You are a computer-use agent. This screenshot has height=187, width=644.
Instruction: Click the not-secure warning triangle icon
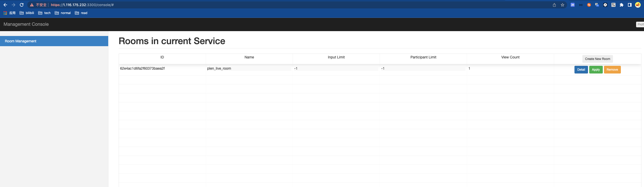click(x=32, y=5)
